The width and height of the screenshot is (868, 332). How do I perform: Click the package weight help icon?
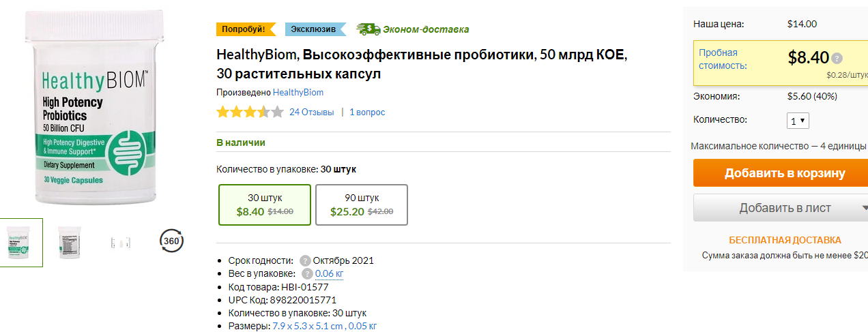(x=307, y=273)
